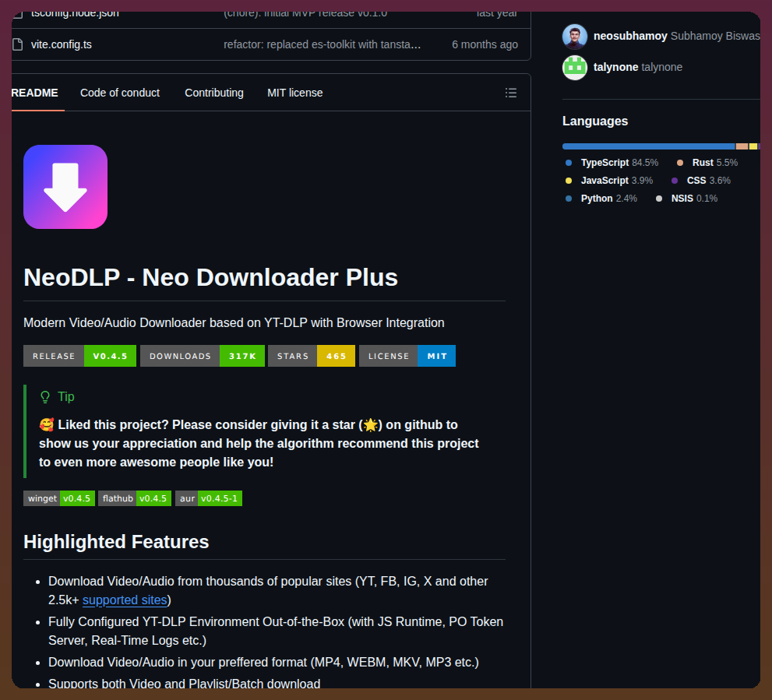Click the 'Modern Video/Audio Downloader' description text

(234, 322)
